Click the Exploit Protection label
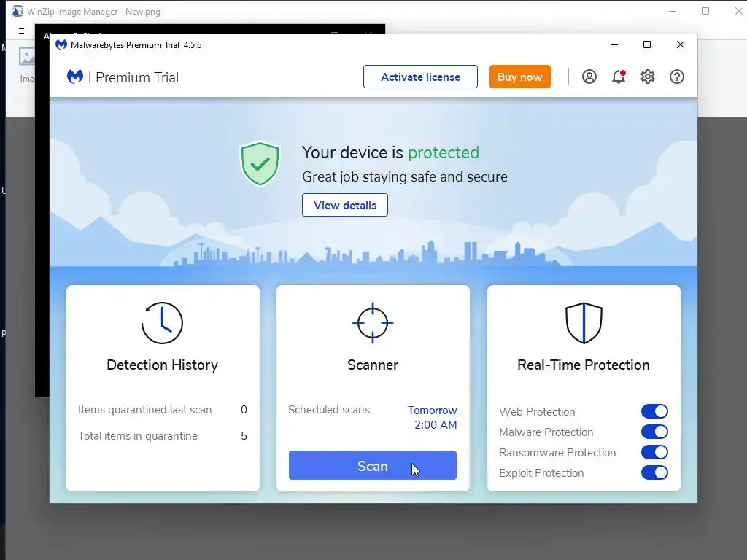Image resolution: width=747 pixels, height=560 pixels. (541, 472)
